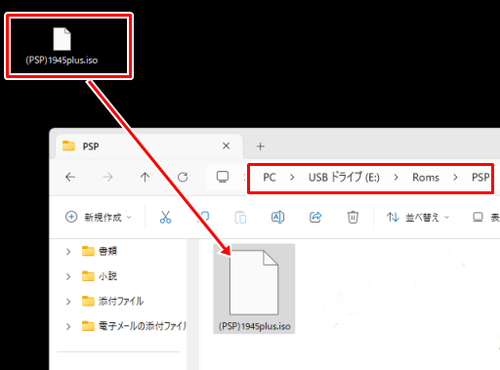Rename the selected file via toolbar icon
This screenshot has width=500, height=370.
(x=278, y=217)
